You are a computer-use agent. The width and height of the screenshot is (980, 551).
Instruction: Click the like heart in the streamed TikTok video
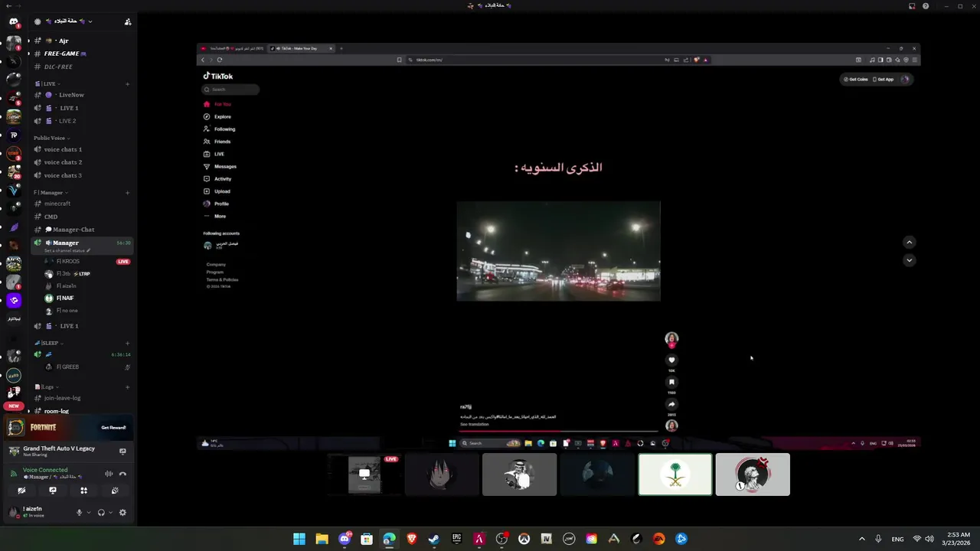[671, 360]
